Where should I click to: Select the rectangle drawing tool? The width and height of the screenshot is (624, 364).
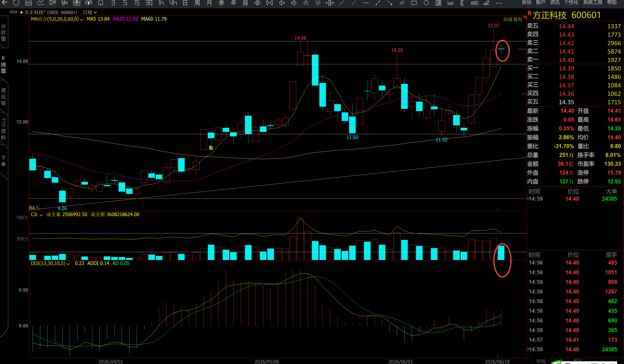414,3
